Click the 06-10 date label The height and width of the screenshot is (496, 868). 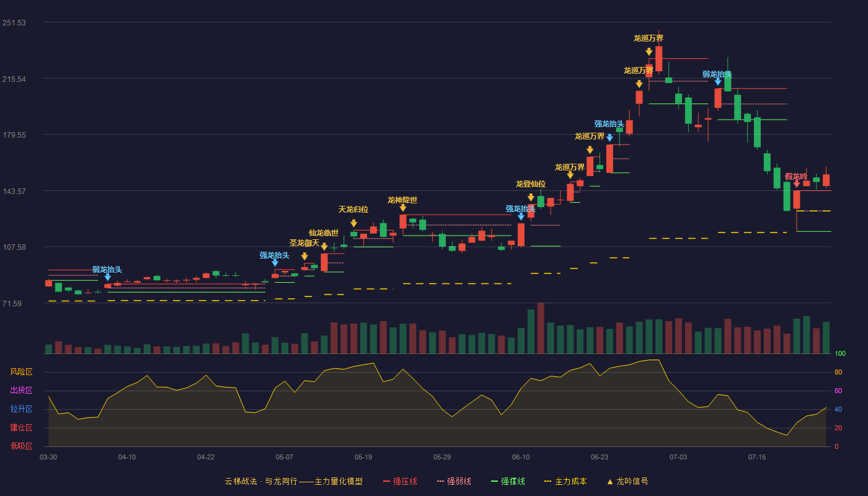coord(521,457)
